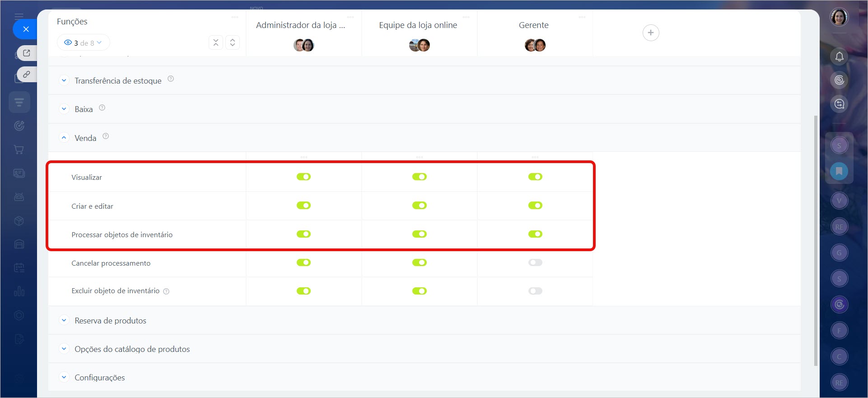Expand Opções do catálogo de produtos section
The width and height of the screenshot is (868, 398).
pos(64,349)
